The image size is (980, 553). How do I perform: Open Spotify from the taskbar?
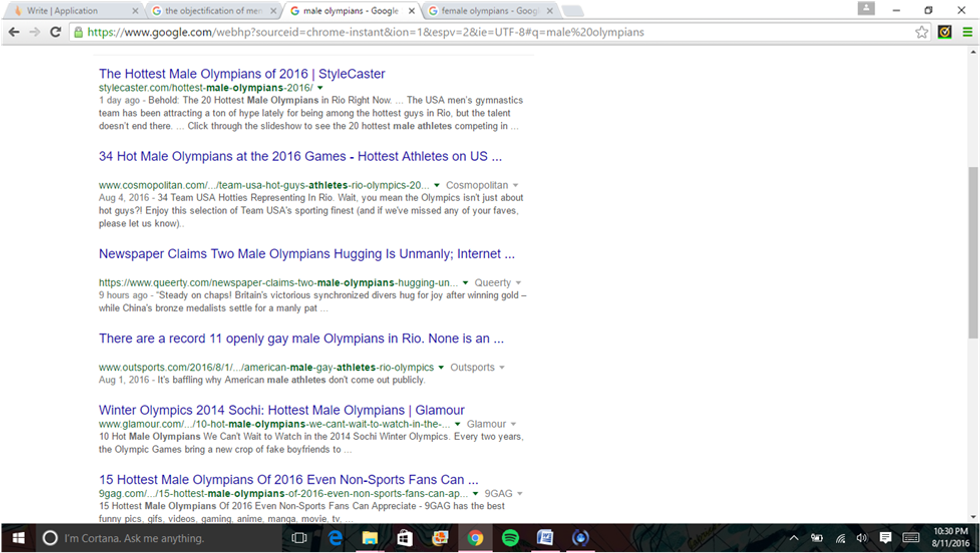click(510, 538)
